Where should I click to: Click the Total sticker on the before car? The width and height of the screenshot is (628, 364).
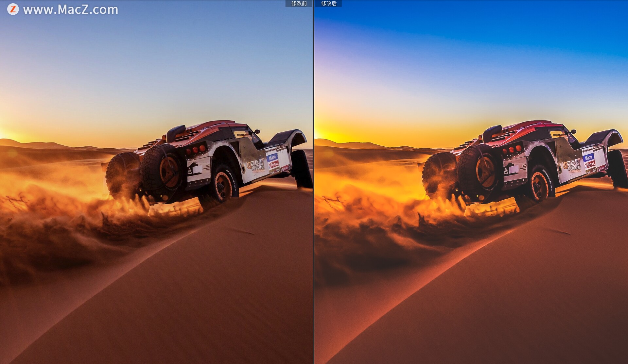tap(273, 164)
